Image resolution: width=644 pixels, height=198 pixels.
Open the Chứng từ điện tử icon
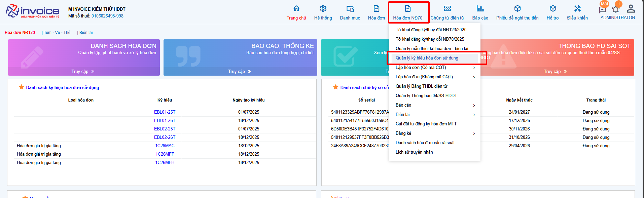point(447,9)
